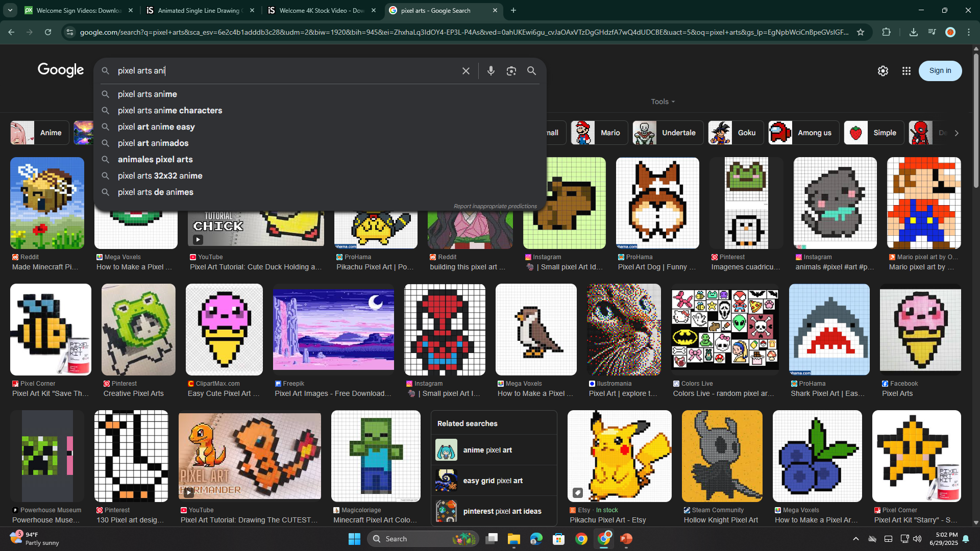This screenshot has width=980, height=551.
Task: Open Reddit Minecraft bee pixel art image
Action: (x=47, y=203)
